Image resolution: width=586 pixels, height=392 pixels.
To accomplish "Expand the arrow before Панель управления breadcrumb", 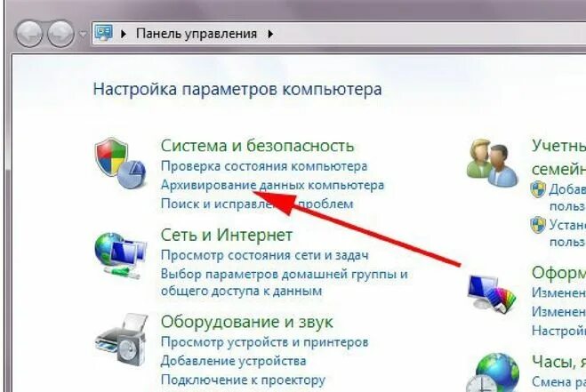I will [x=124, y=34].
